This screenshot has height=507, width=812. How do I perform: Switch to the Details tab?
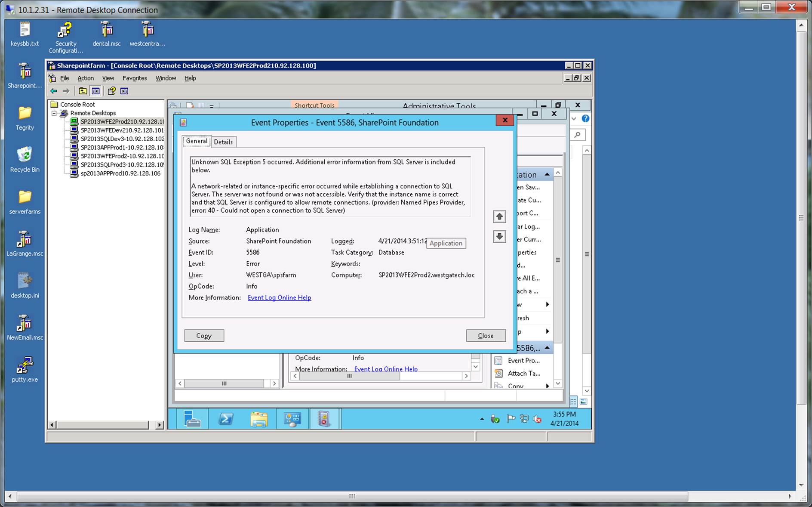click(x=223, y=142)
